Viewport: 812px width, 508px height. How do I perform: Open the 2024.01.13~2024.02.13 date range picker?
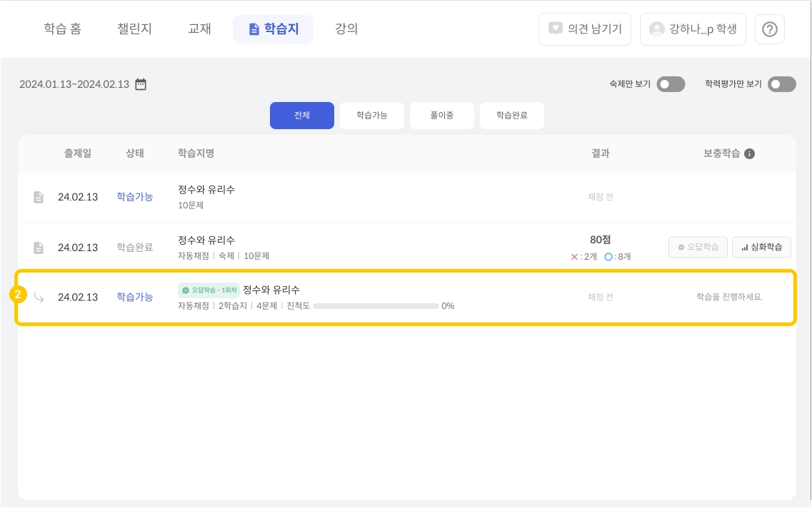click(74, 84)
